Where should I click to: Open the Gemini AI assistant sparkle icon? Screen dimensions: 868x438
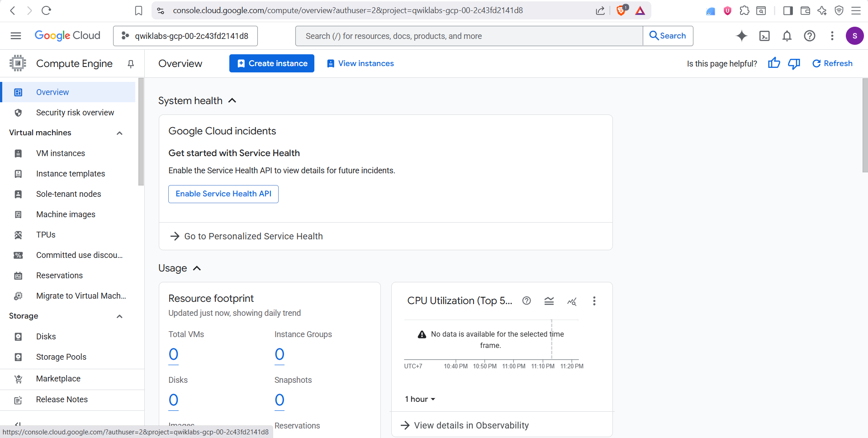pyautogui.click(x=741, y=36)
